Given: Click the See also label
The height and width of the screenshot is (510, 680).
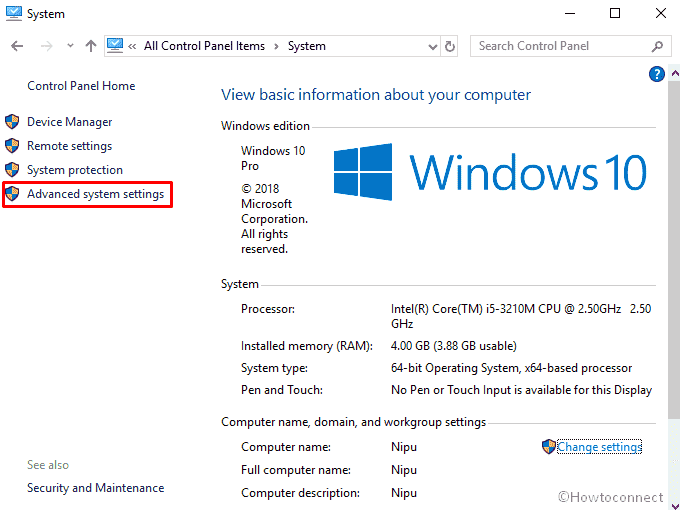Looking at the screenshot, I should click(48, 465).
